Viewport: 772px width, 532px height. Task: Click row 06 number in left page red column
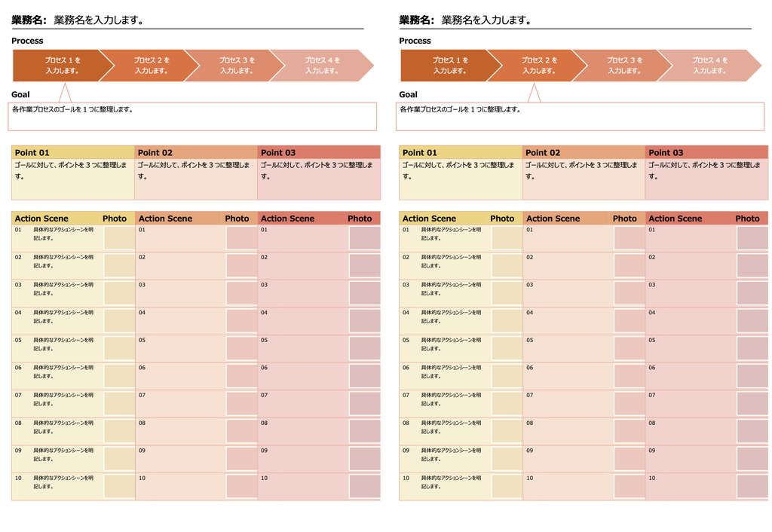(x=265, y=368)
